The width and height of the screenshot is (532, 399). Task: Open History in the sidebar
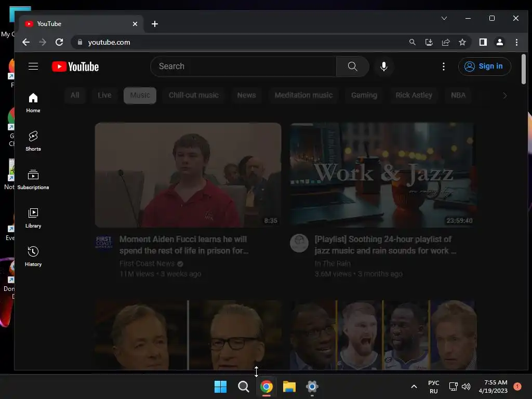tap(33, 256)
